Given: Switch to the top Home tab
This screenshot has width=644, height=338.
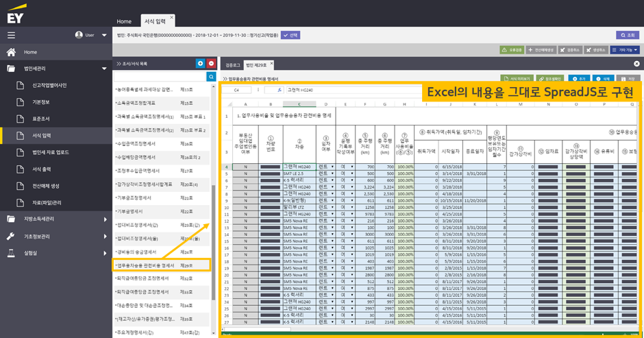Looking at the screenshot, I should (x=124, y=21).
